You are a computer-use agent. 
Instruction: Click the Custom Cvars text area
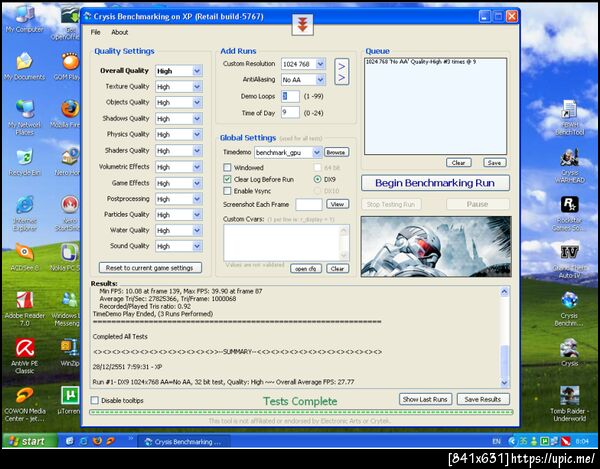click(x=282, y=243)
